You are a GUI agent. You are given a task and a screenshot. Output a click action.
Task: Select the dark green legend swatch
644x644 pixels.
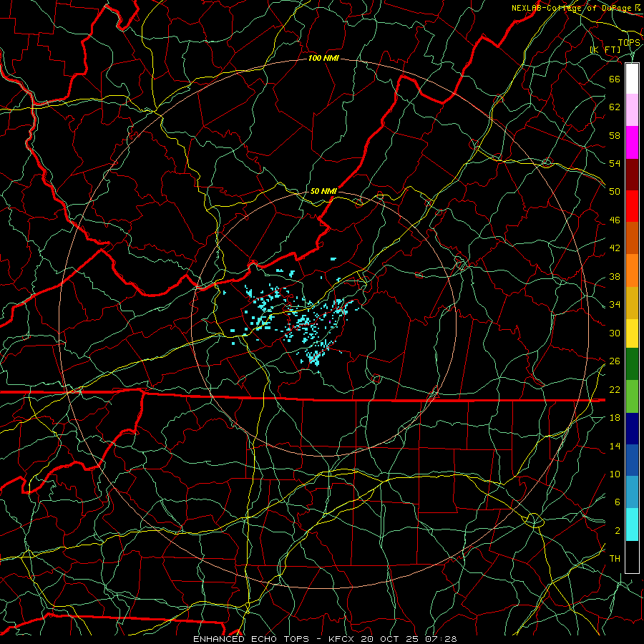pyautogui.click(x=632, y=364)
